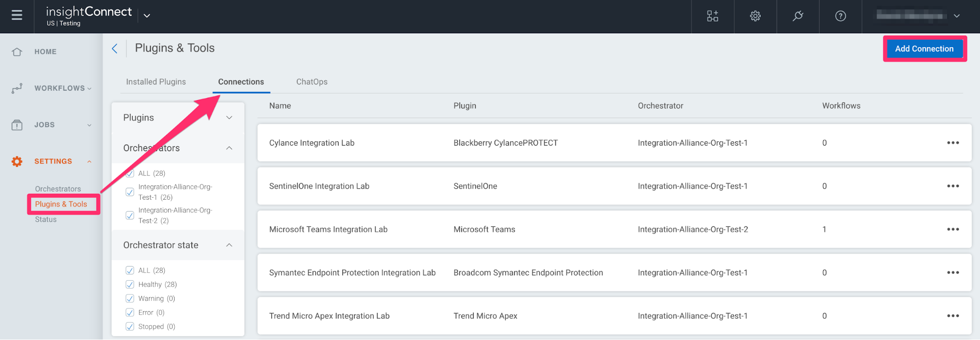This screenshot has width=980, height=340.
Task: Click the Home icon in sidebar
Action: point(17,52)
